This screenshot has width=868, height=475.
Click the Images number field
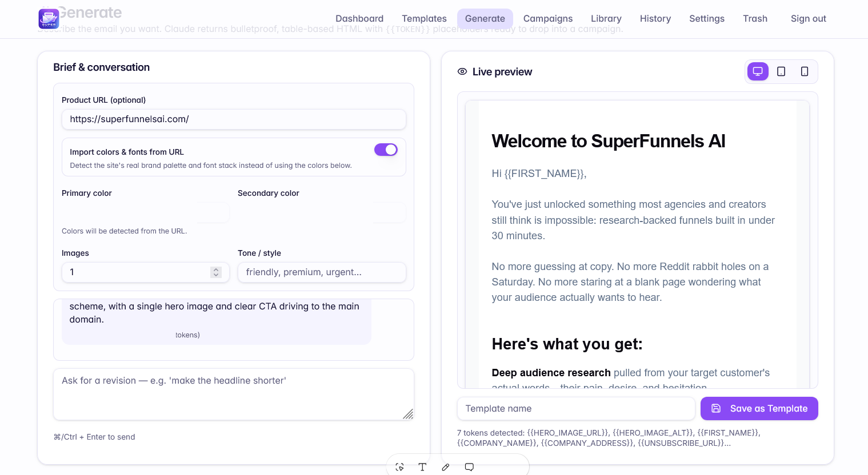tap(146, 272)
